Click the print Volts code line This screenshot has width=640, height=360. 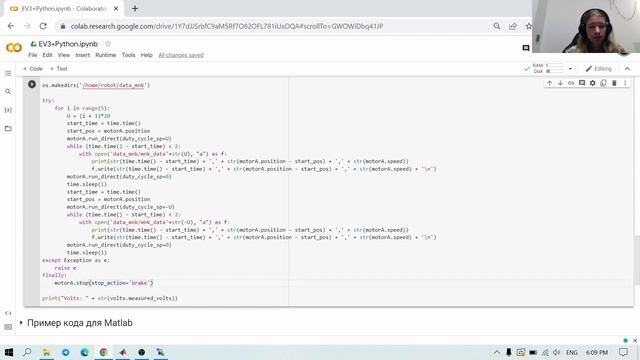click(x=110, y=298)
